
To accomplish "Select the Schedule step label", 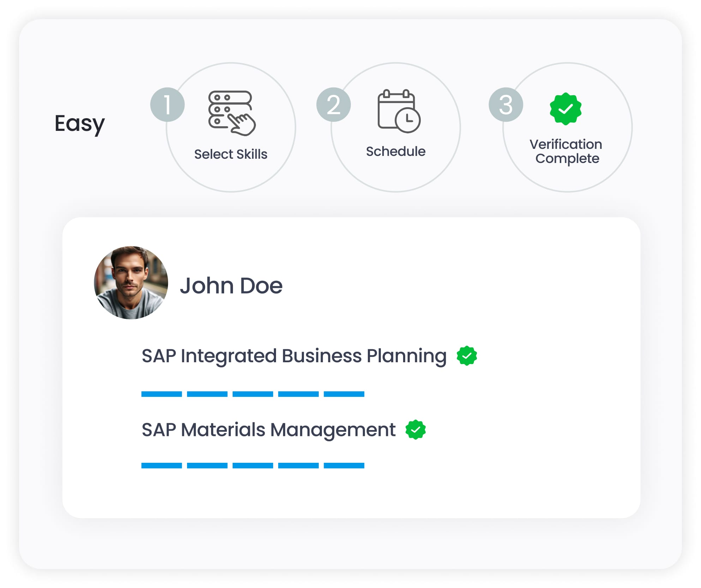I will pyautogui.click(x=396, y=151).
